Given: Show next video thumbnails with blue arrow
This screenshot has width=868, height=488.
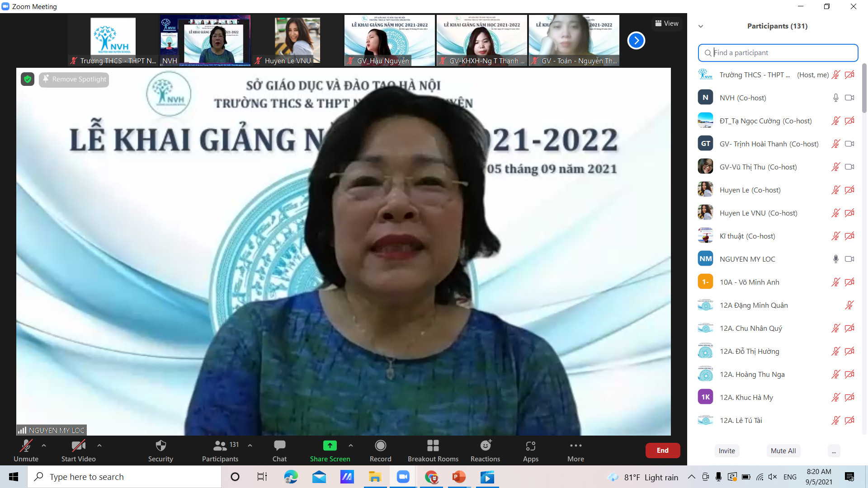Looking at the screenshot, I should click(x=636, y=41).
